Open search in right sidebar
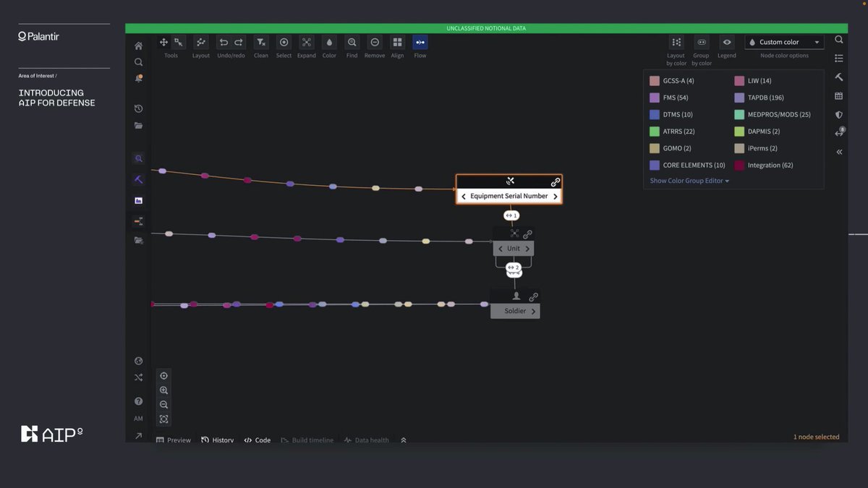This screenshot has height=488, width=868. click(839, 40)
